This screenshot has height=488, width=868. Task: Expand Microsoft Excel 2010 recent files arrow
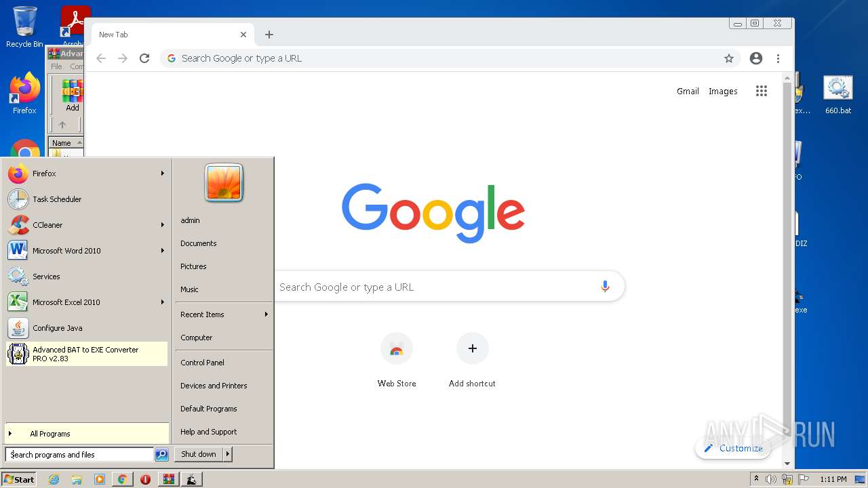click(163, 302)
